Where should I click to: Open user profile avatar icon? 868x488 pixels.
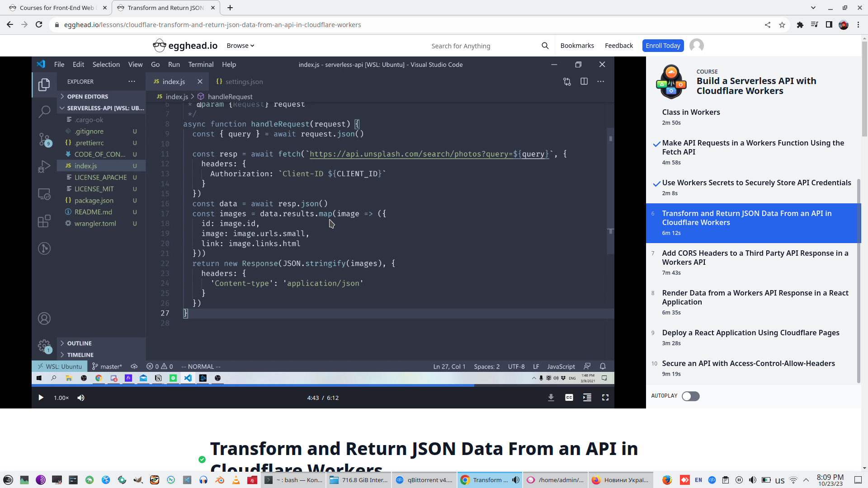tap(697, 46)
